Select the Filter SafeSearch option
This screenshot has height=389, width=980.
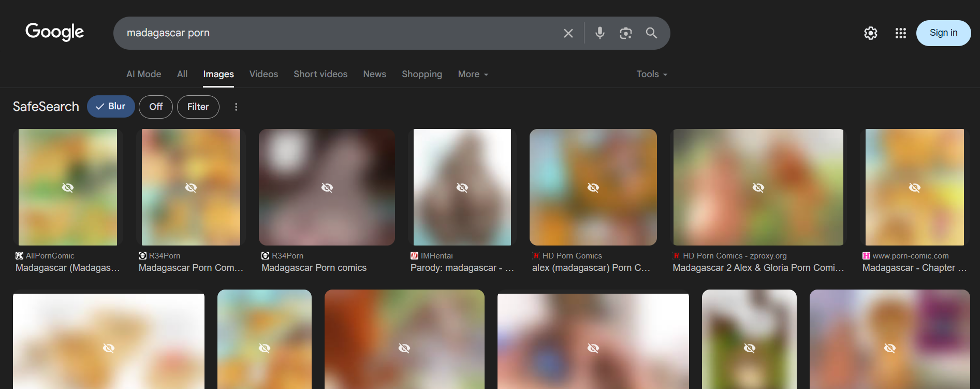(x=198, y=107)
